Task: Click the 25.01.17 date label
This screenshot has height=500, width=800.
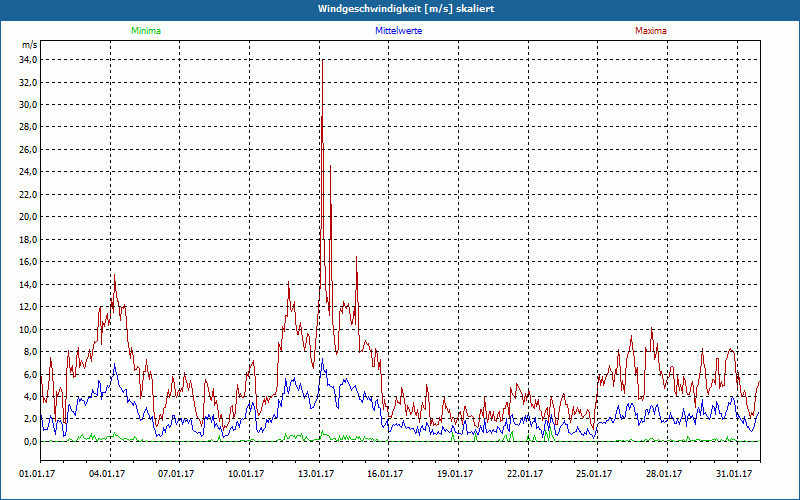Action: 594,474
